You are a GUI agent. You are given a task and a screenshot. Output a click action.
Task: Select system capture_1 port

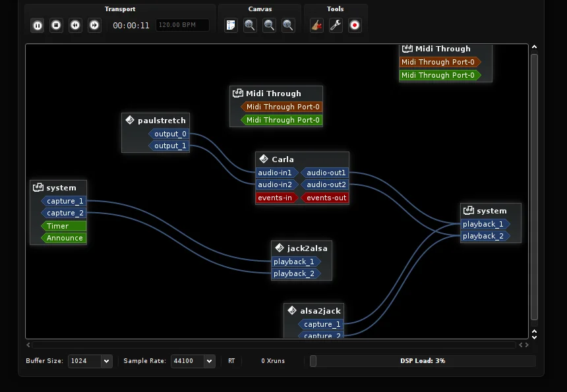coord(64,201)
